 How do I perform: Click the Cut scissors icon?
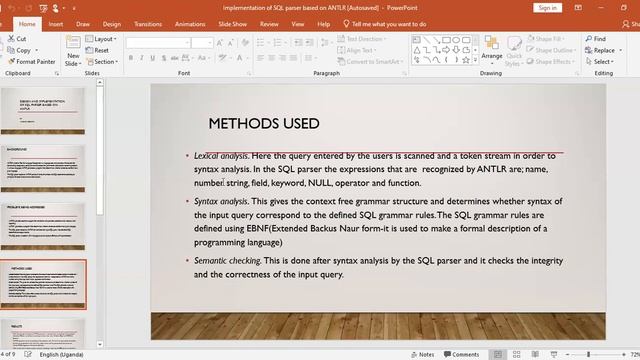pos(11,38)
